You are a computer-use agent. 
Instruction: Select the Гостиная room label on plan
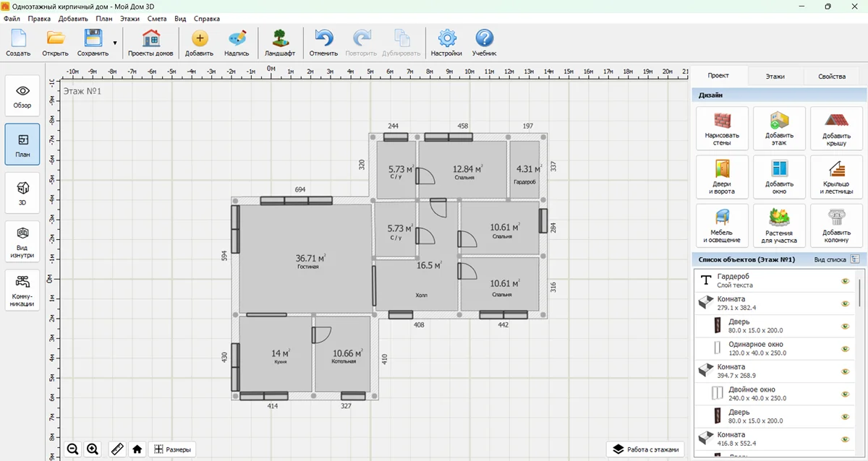coord(307,267)
